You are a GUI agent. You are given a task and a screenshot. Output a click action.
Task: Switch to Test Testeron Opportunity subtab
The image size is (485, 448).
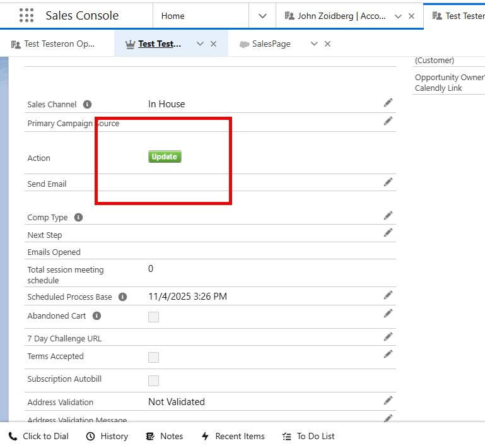pos(57,44)
